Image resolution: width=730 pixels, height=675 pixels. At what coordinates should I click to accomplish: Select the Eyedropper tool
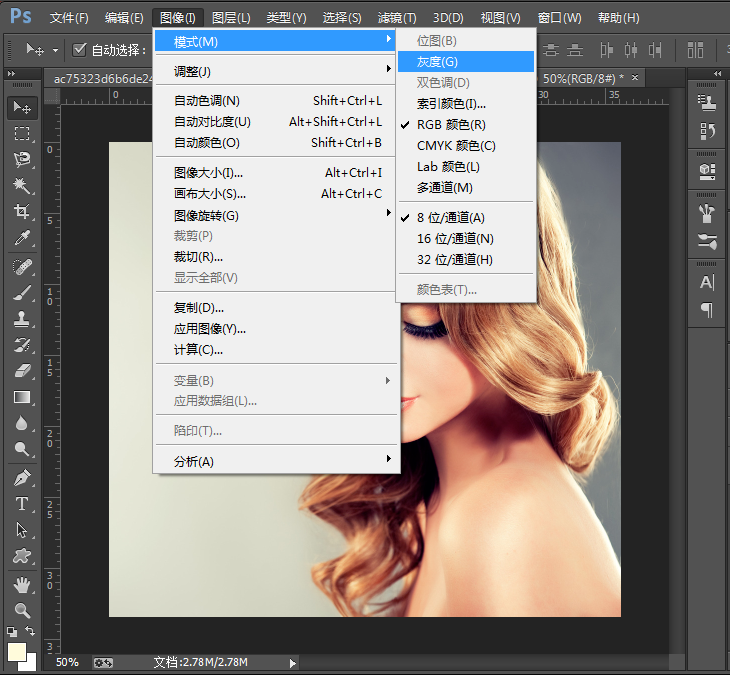click(x=22, y=238)
